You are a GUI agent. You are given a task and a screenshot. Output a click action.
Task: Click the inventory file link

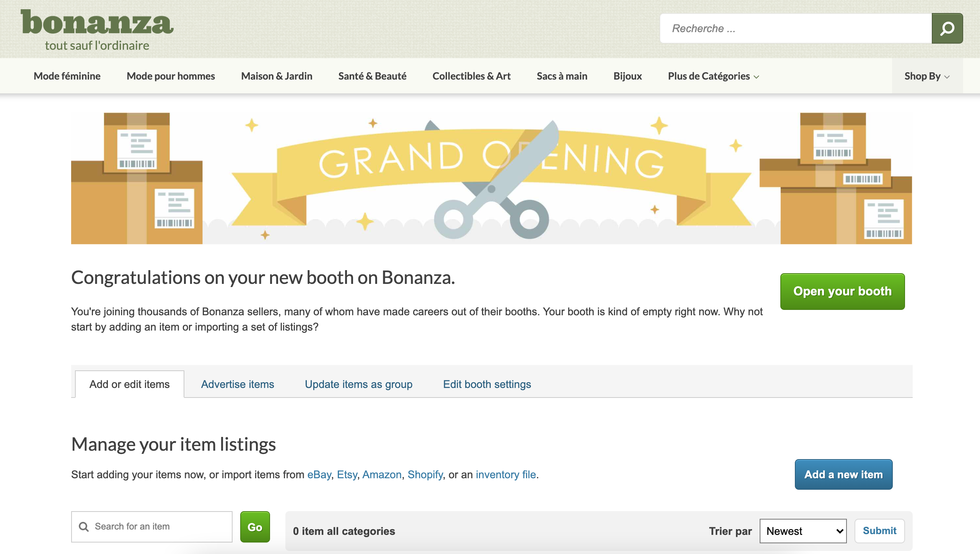pyautogui.click(x=505, y=474)
